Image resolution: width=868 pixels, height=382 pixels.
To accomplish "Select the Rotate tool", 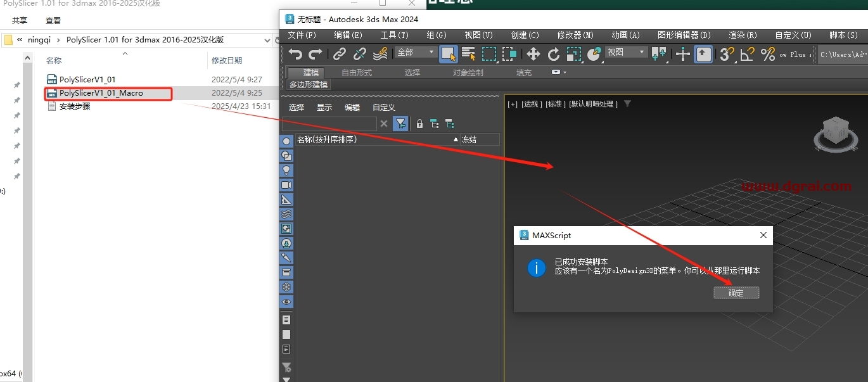I will (554, 54).
